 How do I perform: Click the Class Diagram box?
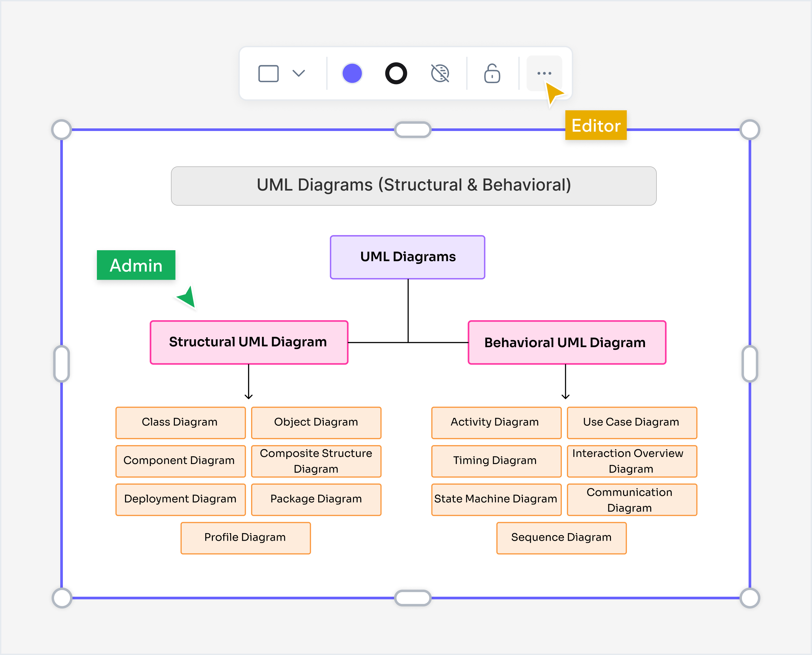(181, 422)
